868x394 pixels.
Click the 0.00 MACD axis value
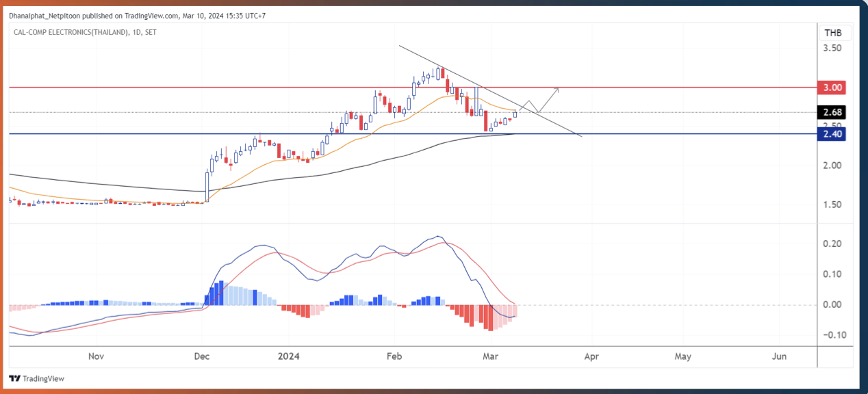832,304
